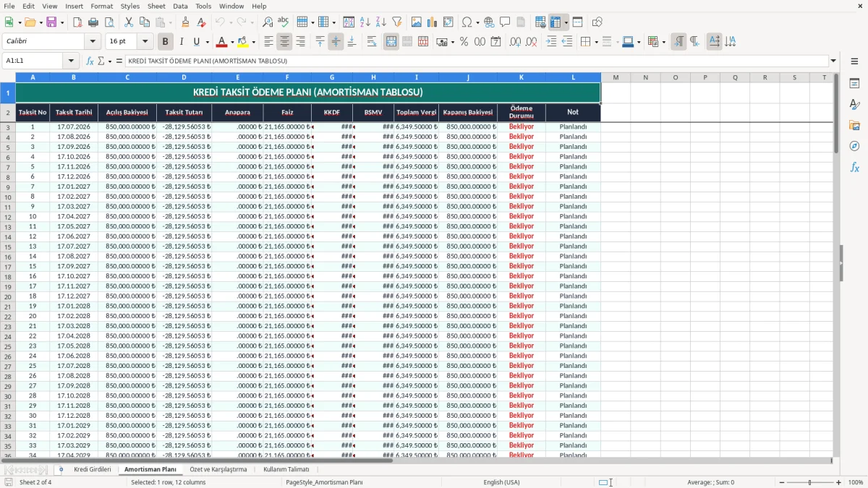Image resolution: width=868 pixels, height=488 pixels.
Task: Format cell as date
Action: [x=495, y=42]
